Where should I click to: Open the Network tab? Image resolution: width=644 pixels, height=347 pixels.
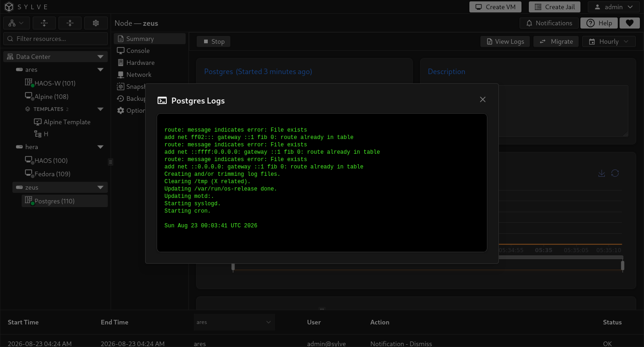[150, 75]
